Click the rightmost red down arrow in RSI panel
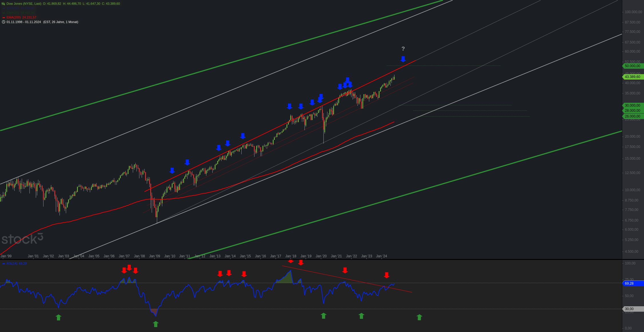 387,275
